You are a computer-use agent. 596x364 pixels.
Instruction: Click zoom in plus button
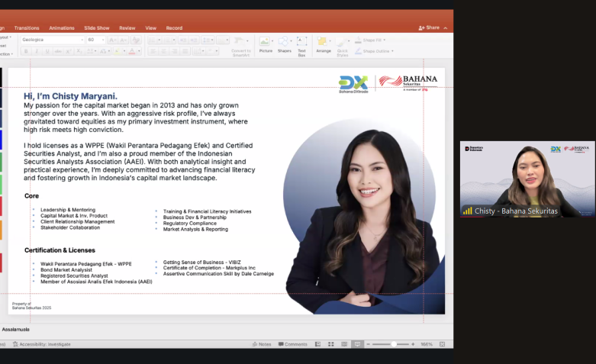413,344
